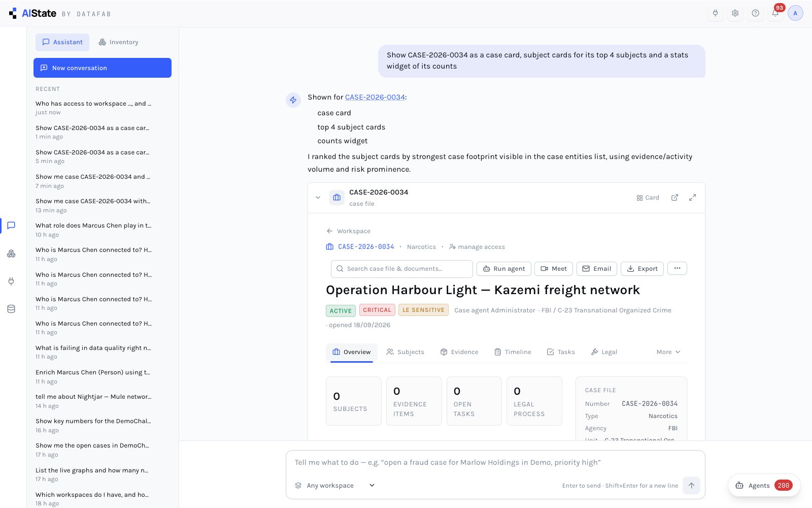Viewport: 812px width, 508px height.
Task: Open the database icon in left rail
Action: click(11, 309)
